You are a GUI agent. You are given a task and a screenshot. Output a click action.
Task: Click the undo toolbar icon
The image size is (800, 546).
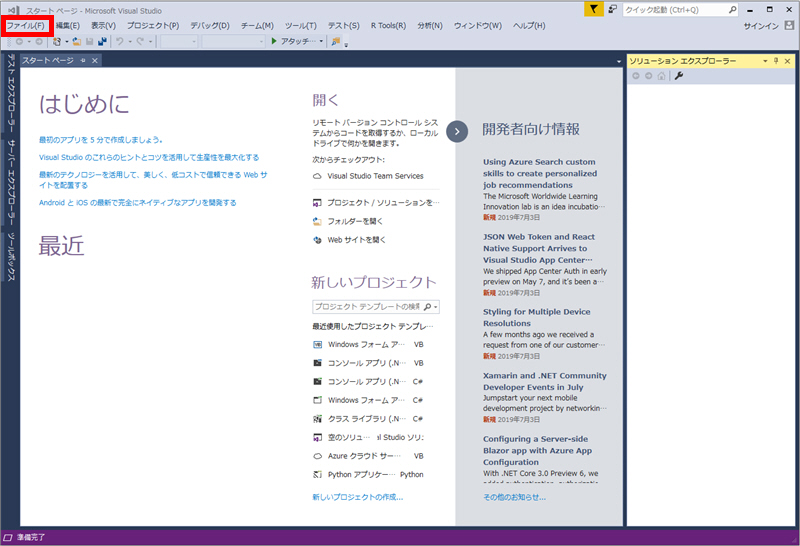coord(119,41)
